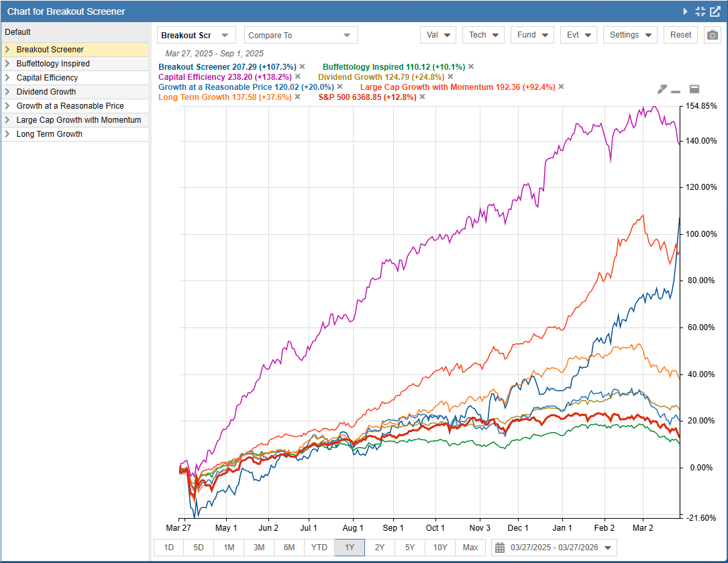Open the 03/27/2025 - 03/27/2026 date range dropdown
Viewport: 728px width, 563px height.
coord(554,548)
